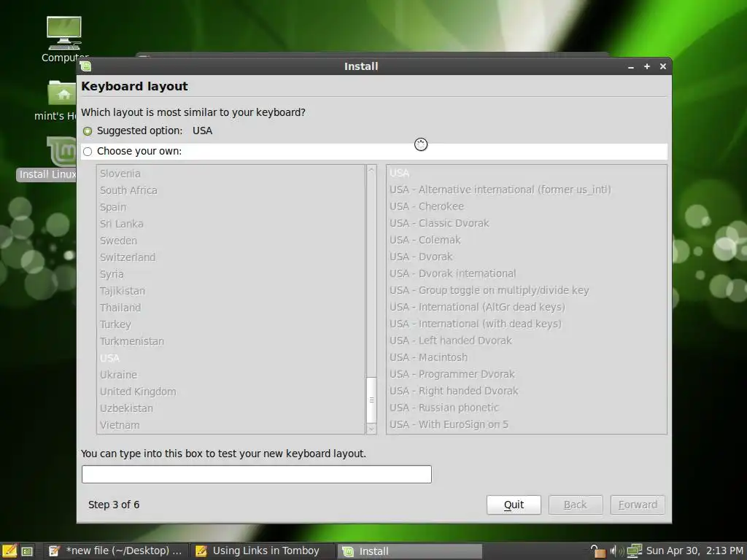Select USA - Right handed Dvorak variant
This screenshot has height=560, width=747.
coord(527,391)
